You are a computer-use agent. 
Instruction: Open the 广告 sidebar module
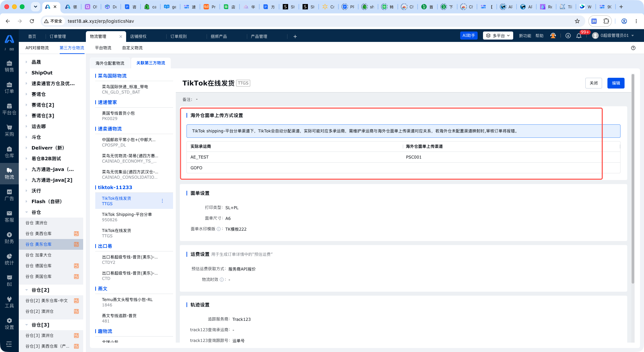[x=9, y=195]
